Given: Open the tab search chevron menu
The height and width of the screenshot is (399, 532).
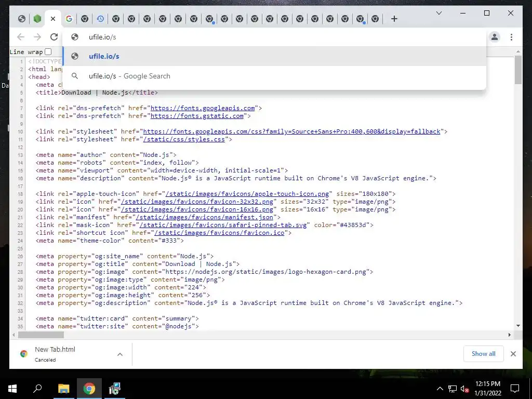Looking at the screenshot, I should click(x=438, y=13).
